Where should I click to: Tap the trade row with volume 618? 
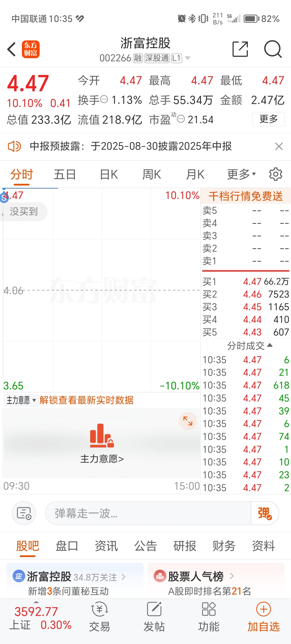point(246,385)
